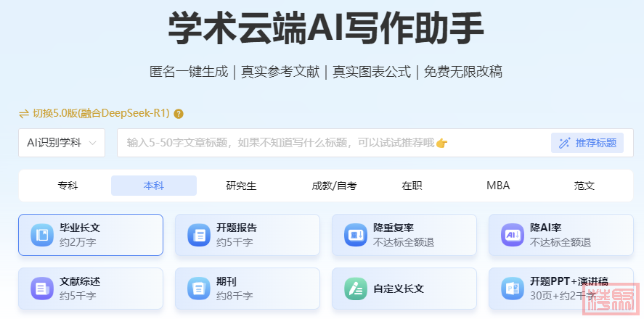Open the MBA tab
644x319 pixels.
coord(498,186)
